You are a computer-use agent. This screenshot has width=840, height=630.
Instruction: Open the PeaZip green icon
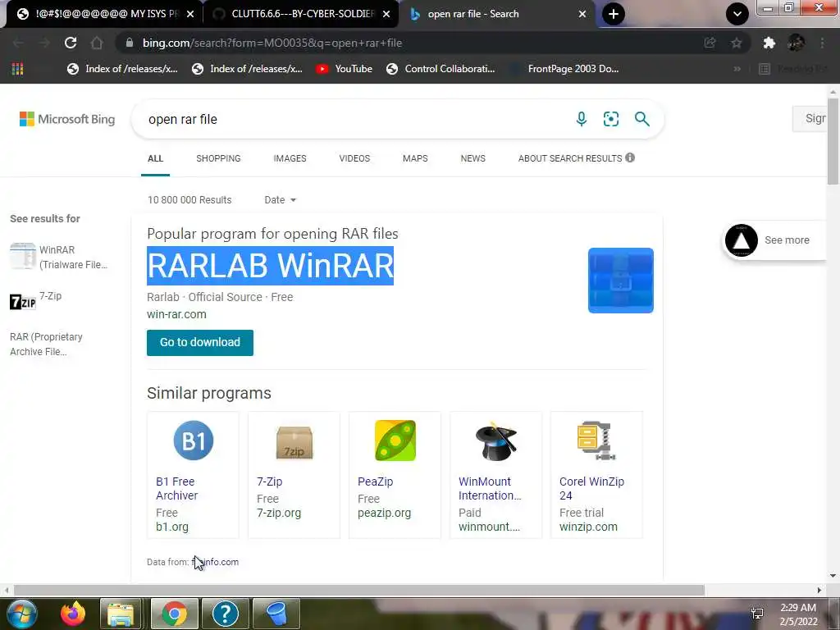click(x=395, y=441)
